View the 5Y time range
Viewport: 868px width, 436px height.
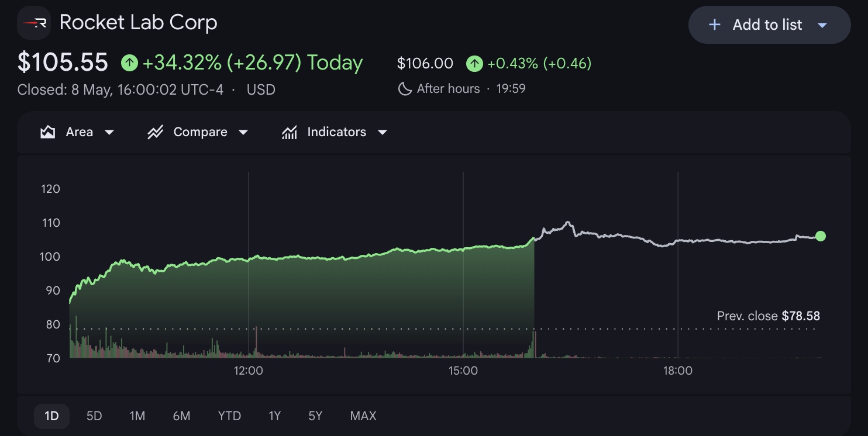click(315, 416)
